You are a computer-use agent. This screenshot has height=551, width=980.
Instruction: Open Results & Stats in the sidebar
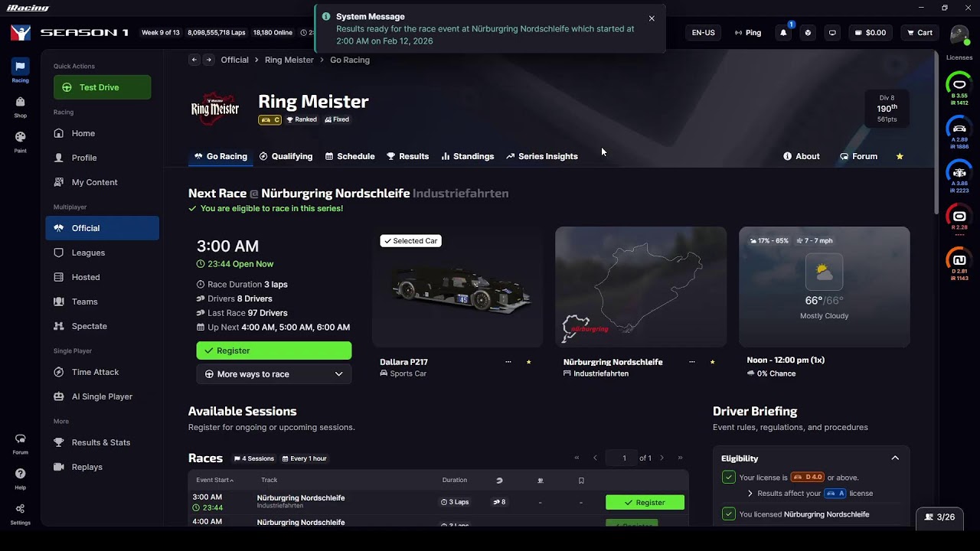[x=103, y=442]
